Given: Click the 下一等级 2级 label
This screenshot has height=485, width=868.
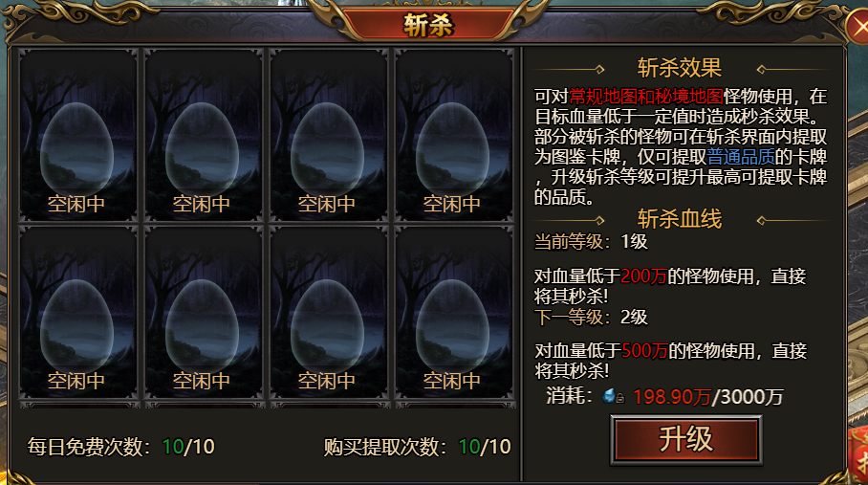Looking at the screenshot, I should pos(591,318).
